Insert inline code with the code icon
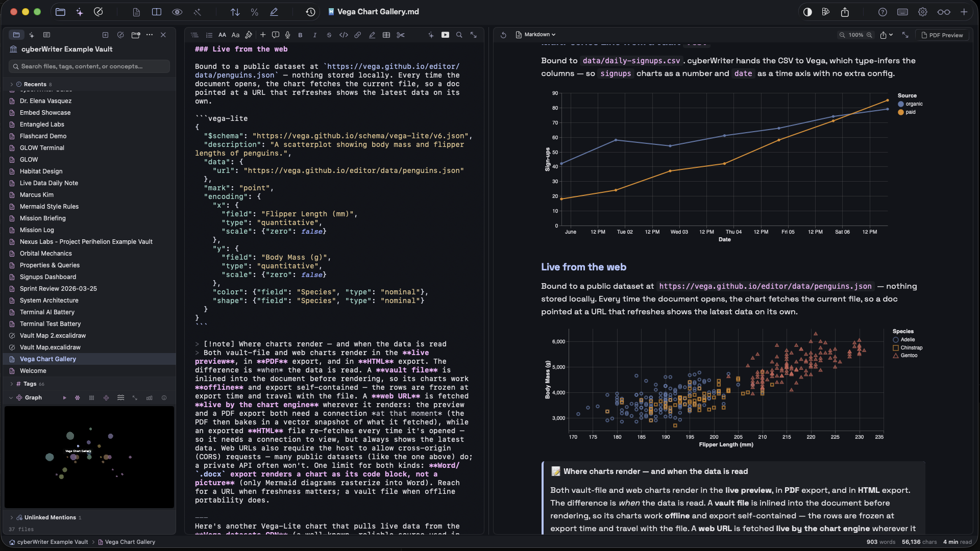The image size is (980, 551). [344, 35]
